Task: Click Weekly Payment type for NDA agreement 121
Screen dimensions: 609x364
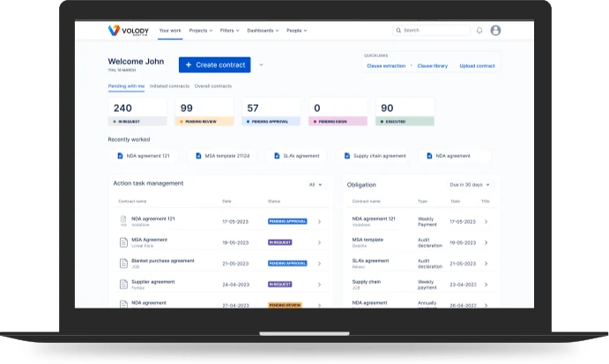Action: pos(427,221)
